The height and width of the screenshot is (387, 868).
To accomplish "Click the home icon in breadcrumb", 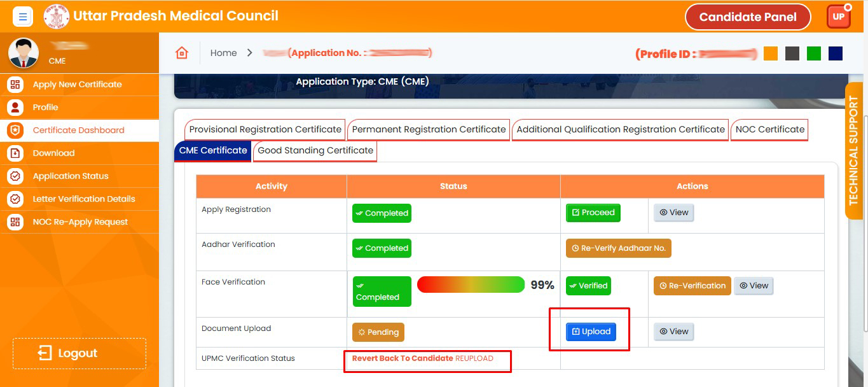I will pyautogui.click(x=182, y=53).
